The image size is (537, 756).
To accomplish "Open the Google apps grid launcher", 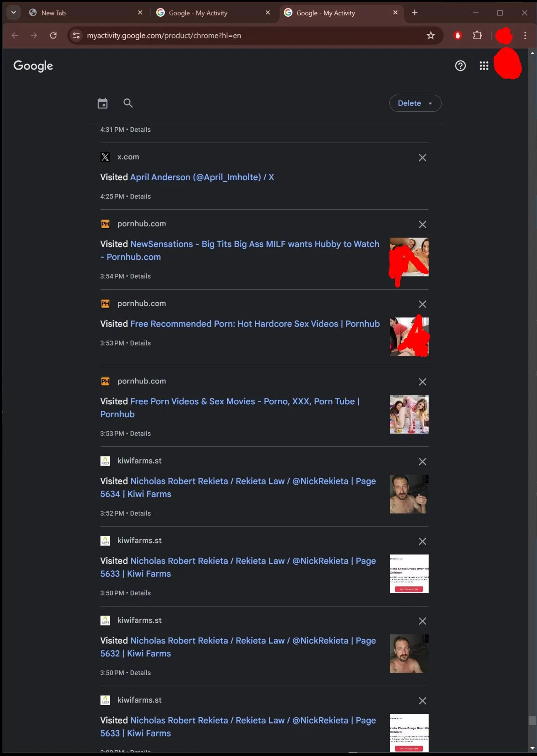I will click(484, 66).
